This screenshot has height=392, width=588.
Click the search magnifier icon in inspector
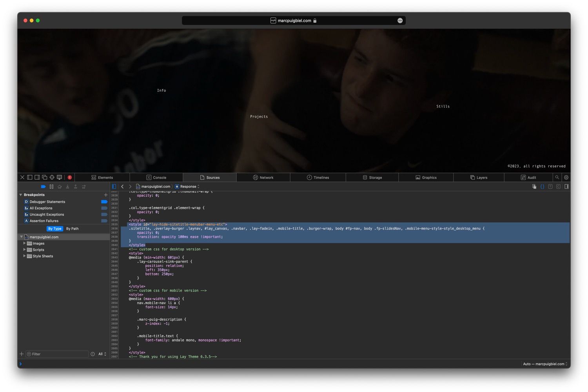point(557,178)
